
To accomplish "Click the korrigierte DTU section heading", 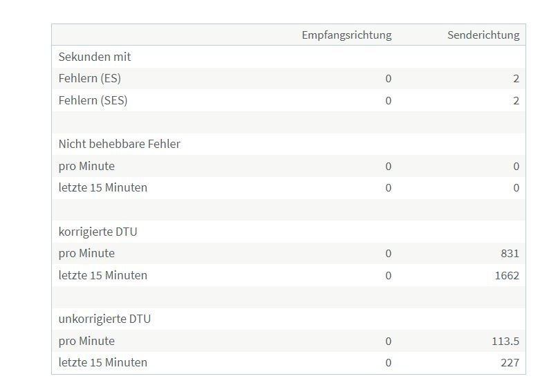I will (97, 232).
